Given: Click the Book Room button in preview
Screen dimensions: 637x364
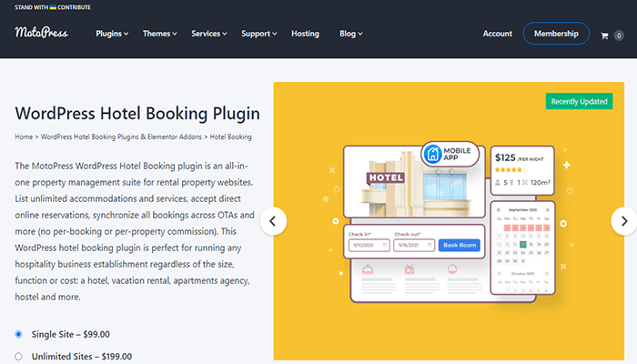Looking at the screenshot, I should (460, 245).
